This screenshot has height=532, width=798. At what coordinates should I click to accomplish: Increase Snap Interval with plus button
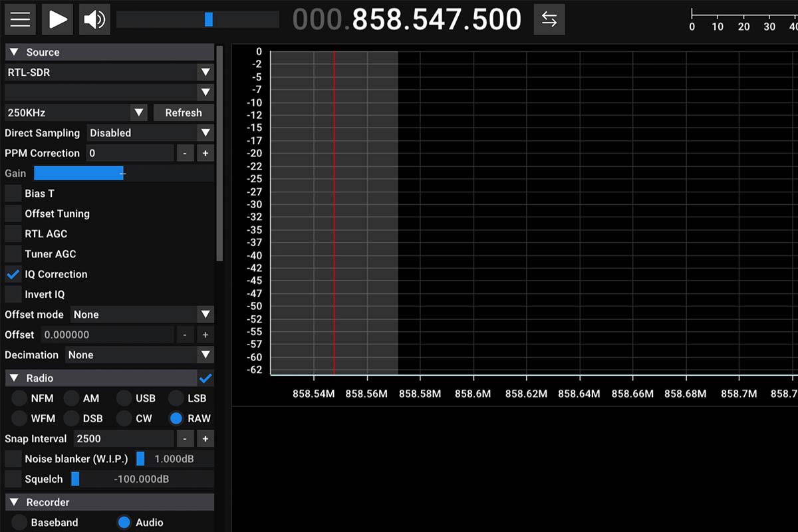(x=205, y=439)
